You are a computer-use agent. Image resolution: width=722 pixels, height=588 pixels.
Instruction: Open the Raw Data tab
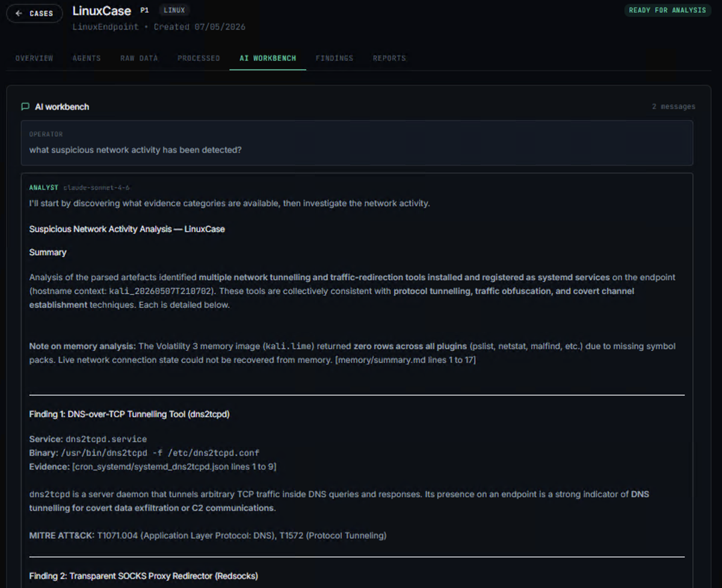[139, 58]
